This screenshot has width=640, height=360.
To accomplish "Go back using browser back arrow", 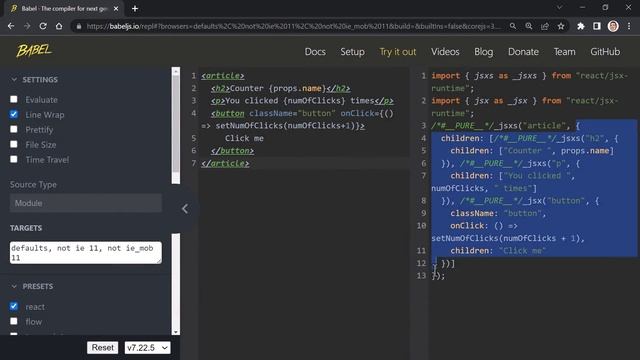I will coord(11,26).
